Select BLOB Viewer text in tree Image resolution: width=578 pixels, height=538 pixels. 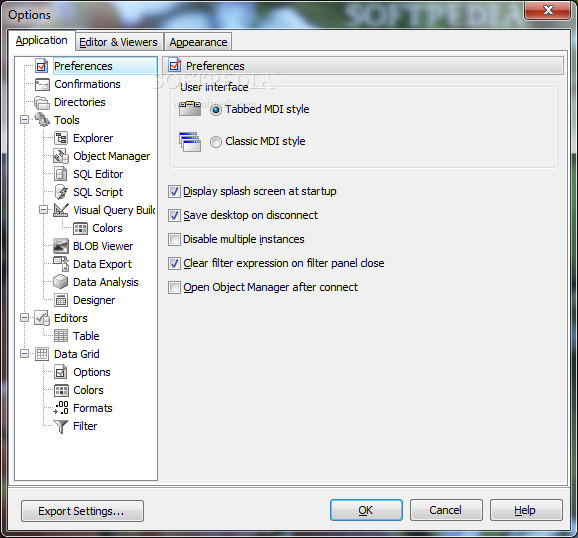pos(103,246)
